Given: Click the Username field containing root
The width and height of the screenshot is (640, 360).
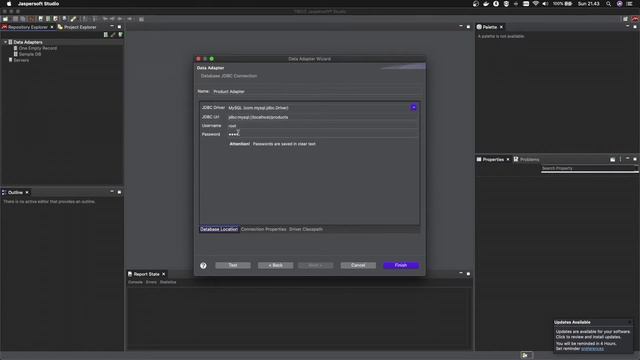Looking at the screenshot, I should [322, 126].
